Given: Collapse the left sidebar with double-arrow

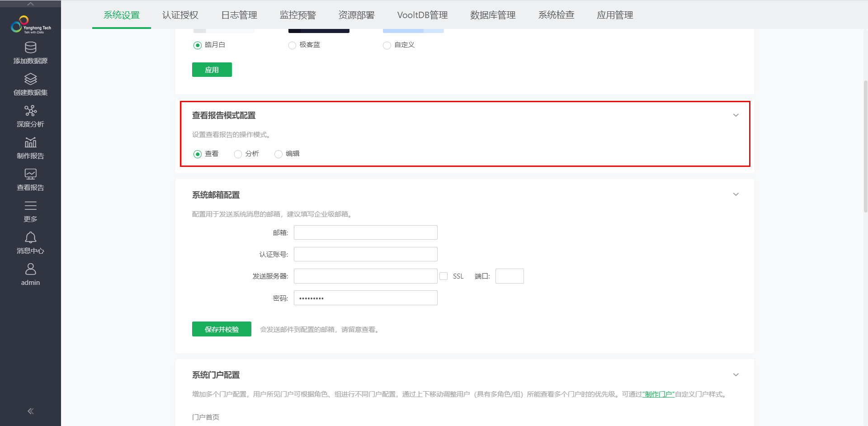Looking at the screenshot, I should pos(30,411).
